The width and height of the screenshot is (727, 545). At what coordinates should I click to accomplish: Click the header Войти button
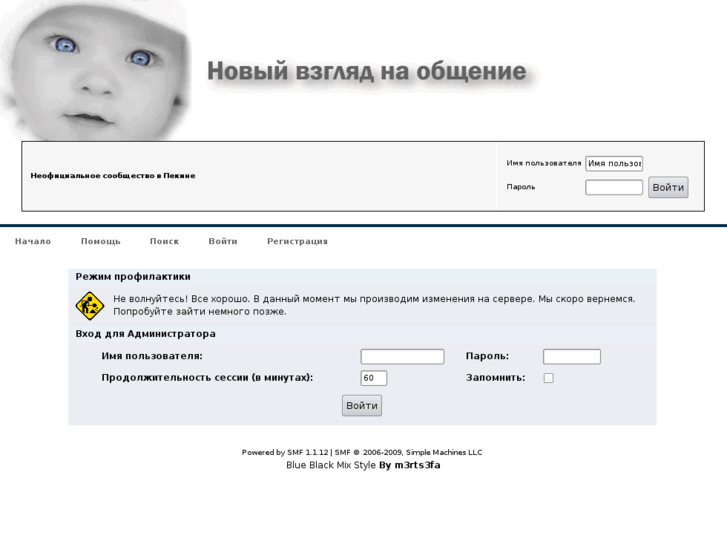pos(668,187)
